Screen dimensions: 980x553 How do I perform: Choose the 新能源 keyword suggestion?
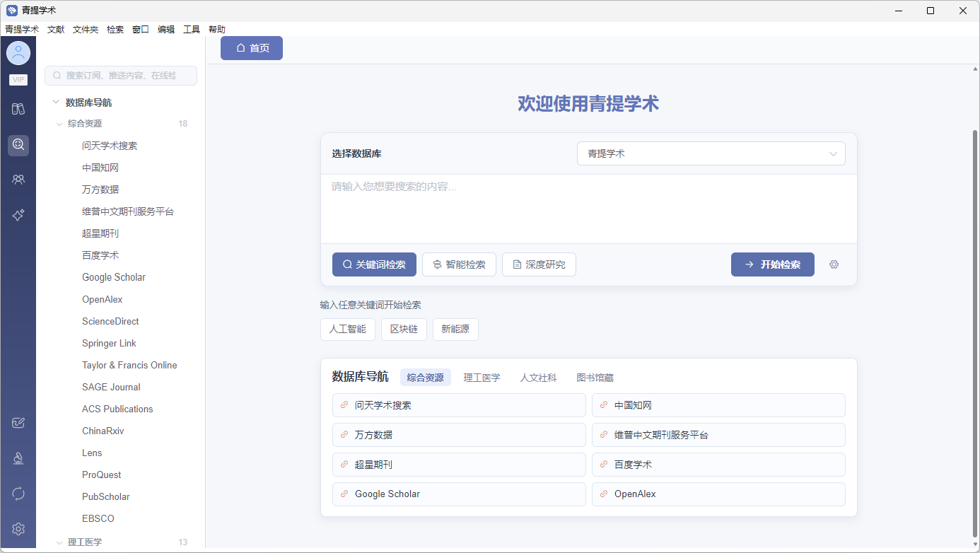pos(455,329)
